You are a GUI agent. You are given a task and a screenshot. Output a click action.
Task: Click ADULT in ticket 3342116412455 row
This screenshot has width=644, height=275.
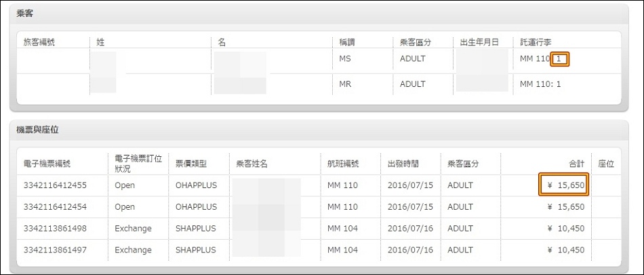[x=460, y=185]
